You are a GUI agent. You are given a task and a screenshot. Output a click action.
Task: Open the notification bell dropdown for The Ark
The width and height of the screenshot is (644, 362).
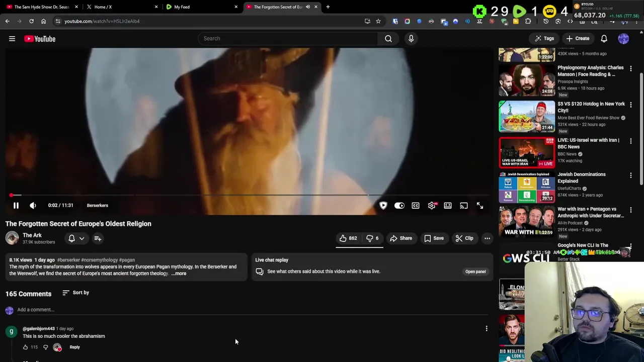tap(76, 238)
